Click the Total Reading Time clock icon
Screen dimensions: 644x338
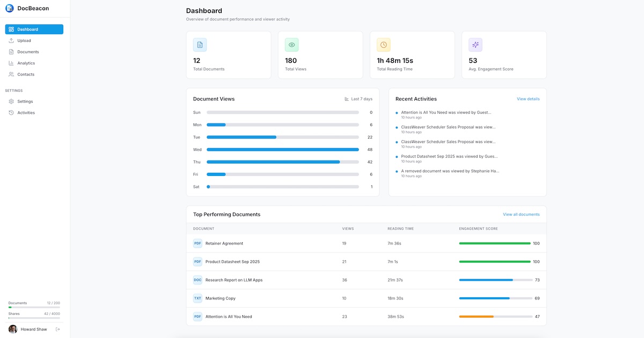(384, 45)
